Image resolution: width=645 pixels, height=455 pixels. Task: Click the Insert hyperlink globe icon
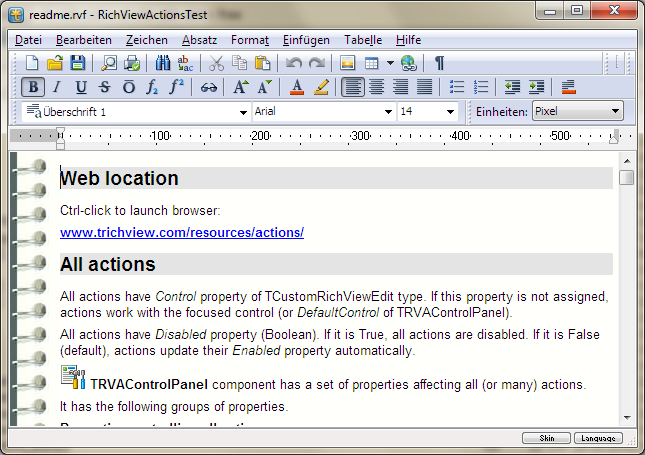coord(408,63)
